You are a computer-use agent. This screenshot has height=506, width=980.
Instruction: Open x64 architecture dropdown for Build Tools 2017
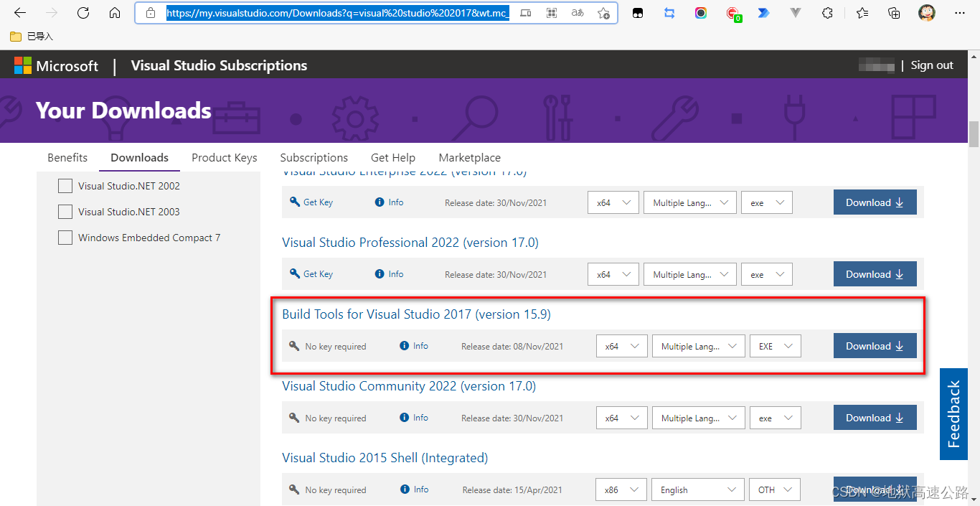[621, 346]
